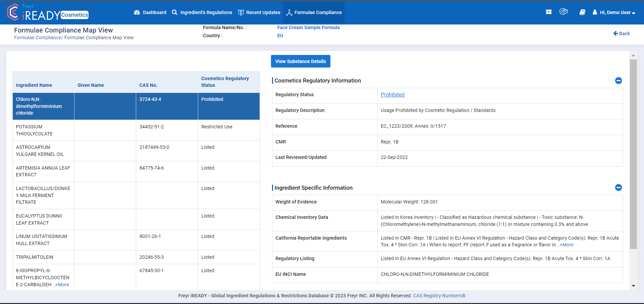
Task: Click the scroll down arrow of details panel
Action: click(633, 286)
